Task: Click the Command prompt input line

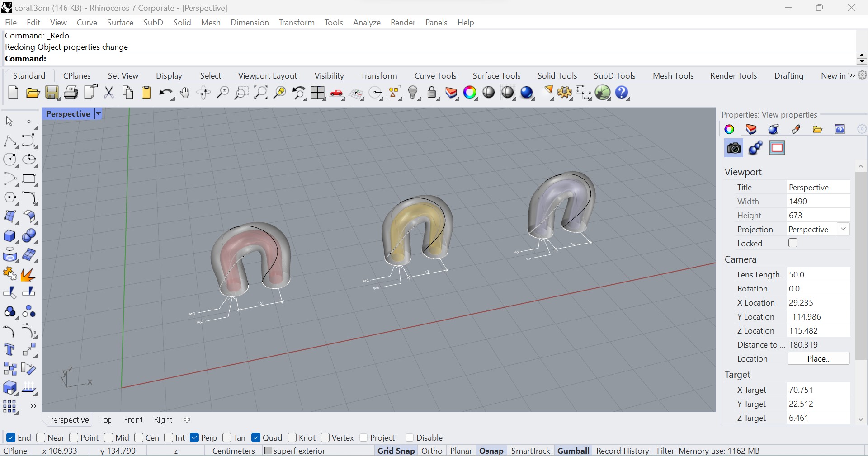Action: click(429, 59)
